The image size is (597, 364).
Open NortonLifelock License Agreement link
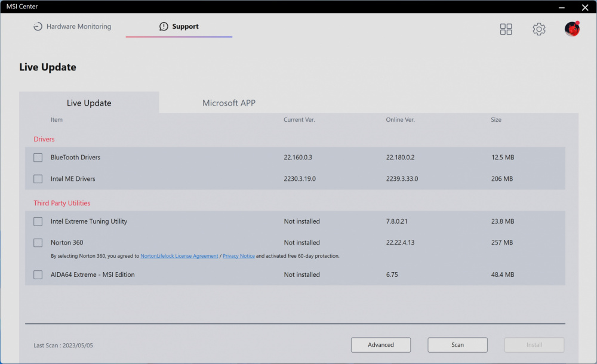179,256
